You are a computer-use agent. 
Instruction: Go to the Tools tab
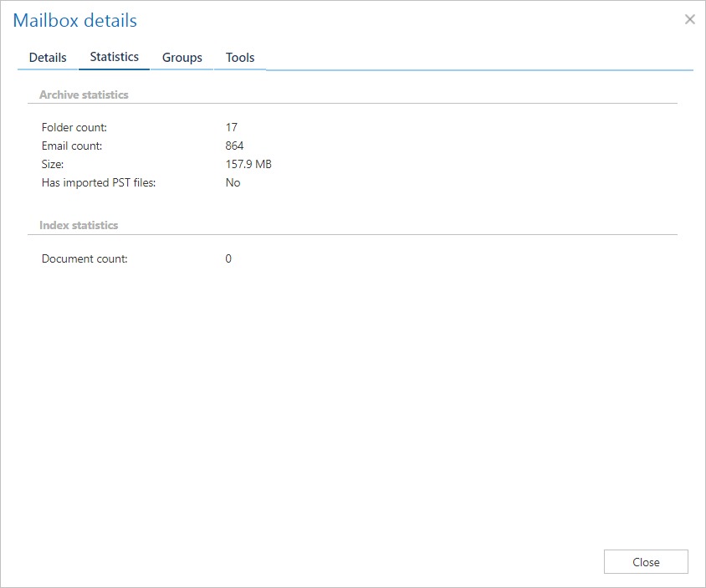240,58
